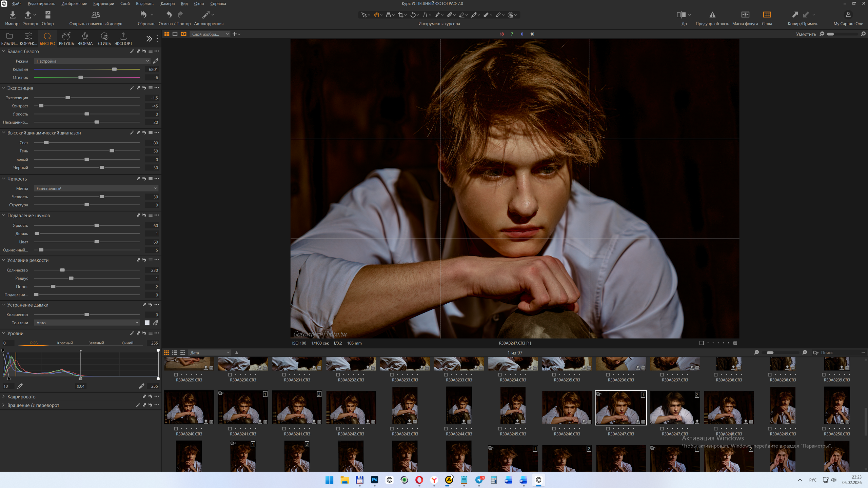Tick the checkbox under thumbnail R30A8240.CR3
The image size is (868, 488).
(x=176, y=429)
